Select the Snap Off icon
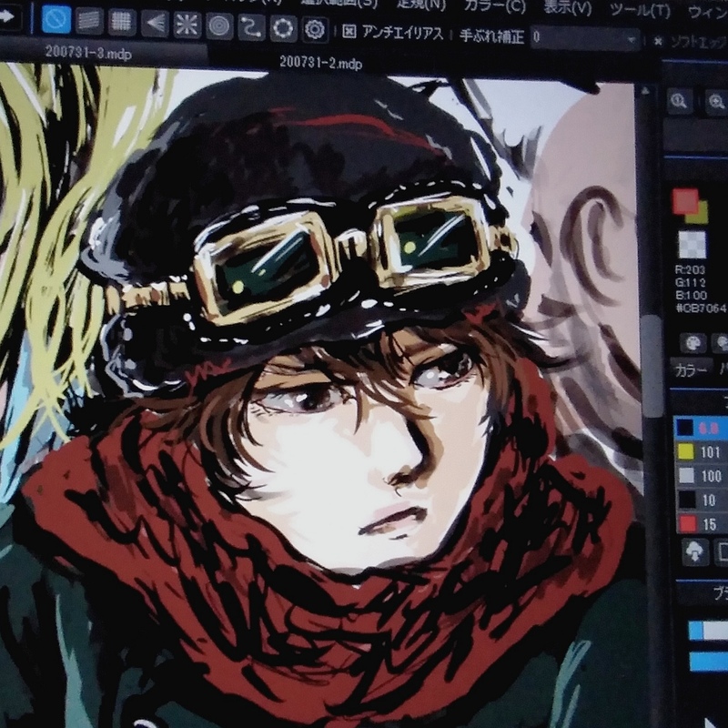The width and height of the screenshot is (728, 728). 56,20
